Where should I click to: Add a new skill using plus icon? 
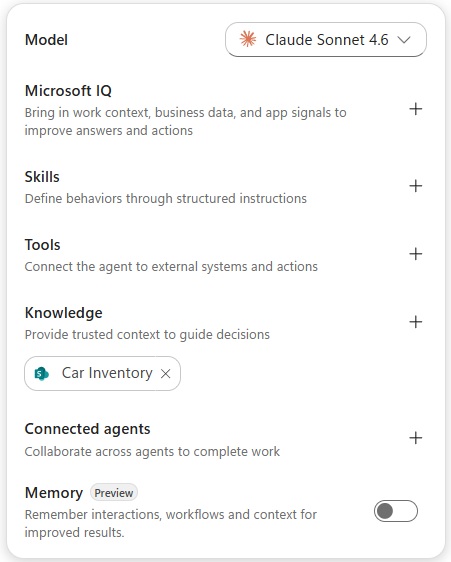coord(416,186)
